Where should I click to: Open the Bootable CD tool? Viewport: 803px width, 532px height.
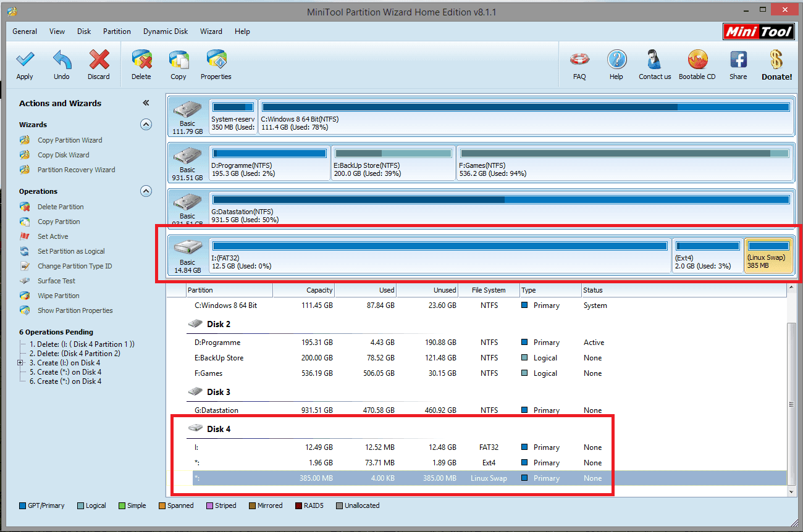(697, 60)
